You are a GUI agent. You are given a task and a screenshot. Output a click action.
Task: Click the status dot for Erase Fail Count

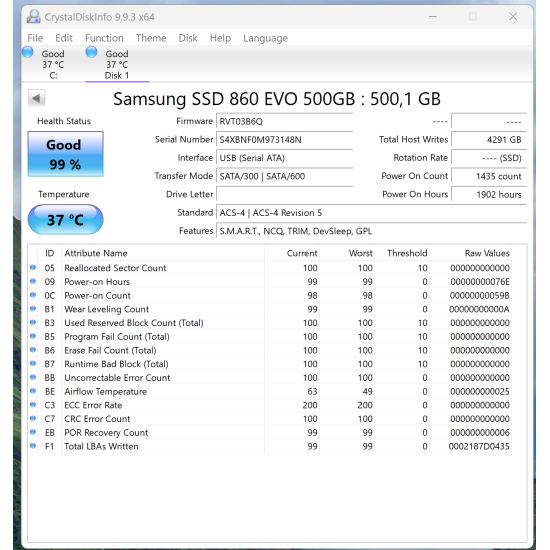tap(33, 350)
